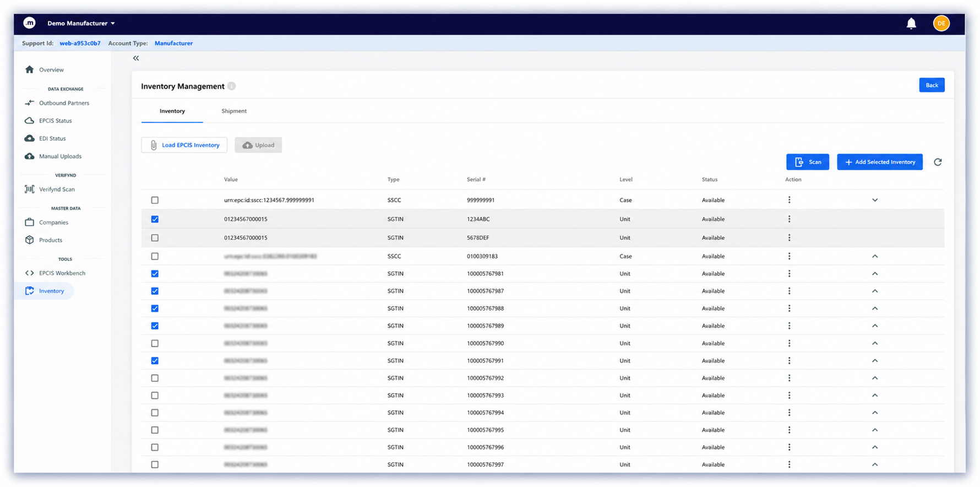This screenshot has width=980, height=487.
Task: Collapse the SSCC row serial 0100309183
Action: click(875, 256)
